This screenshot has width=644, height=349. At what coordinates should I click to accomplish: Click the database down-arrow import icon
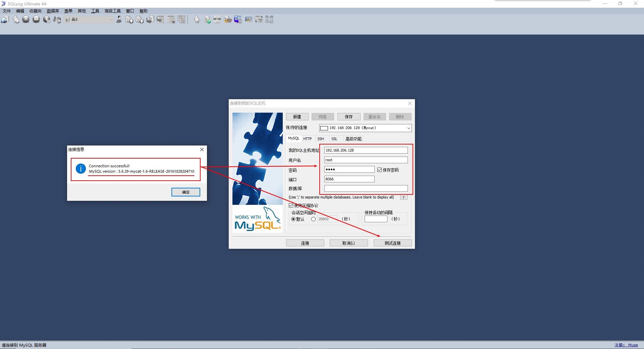pyautogui.click(x=129, y=19)
